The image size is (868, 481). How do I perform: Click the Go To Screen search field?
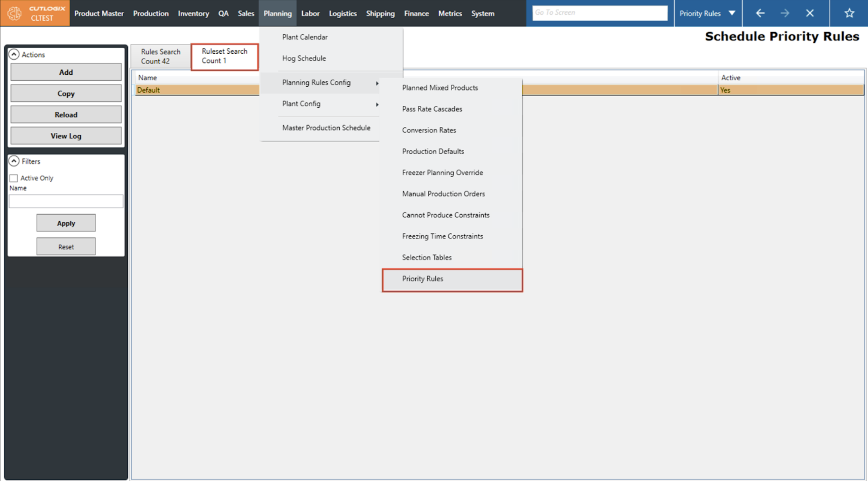tap(599, 13)
